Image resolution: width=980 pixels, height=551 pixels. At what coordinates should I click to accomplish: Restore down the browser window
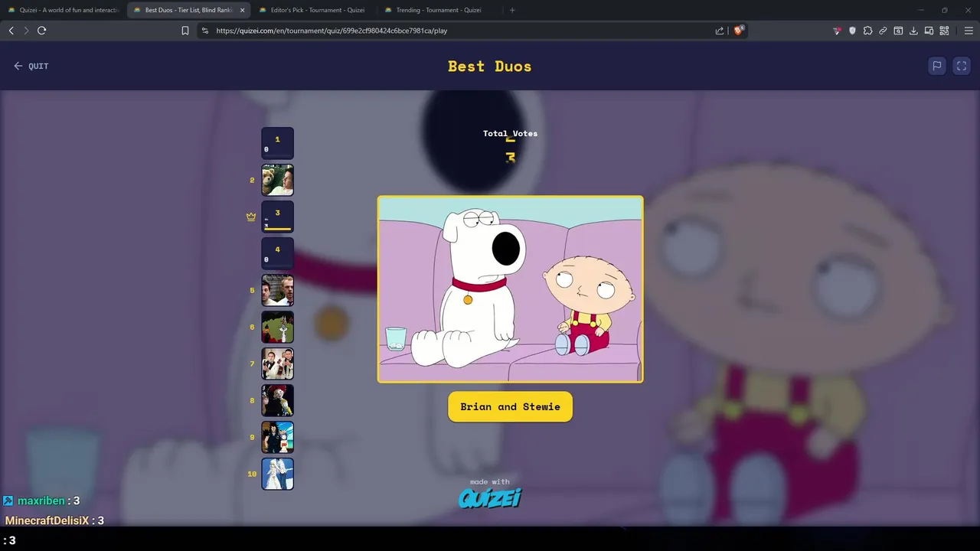[x=944, y=10]
